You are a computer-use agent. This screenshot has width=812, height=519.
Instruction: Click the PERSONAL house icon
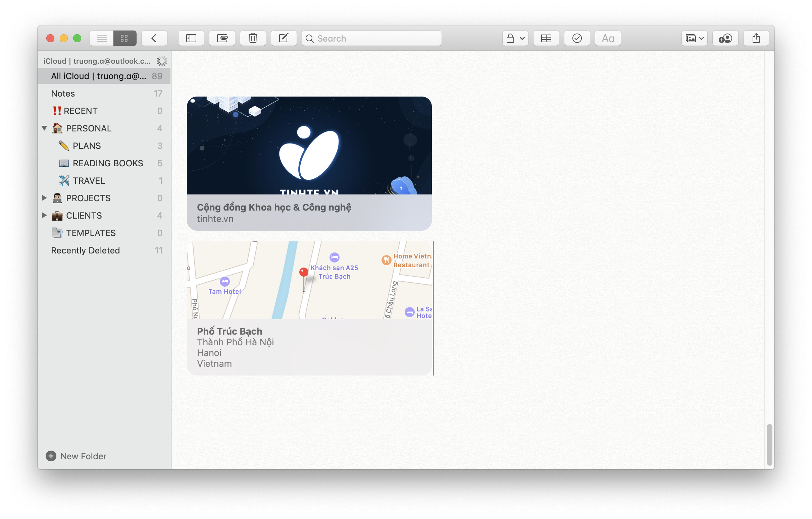point(57,128)
